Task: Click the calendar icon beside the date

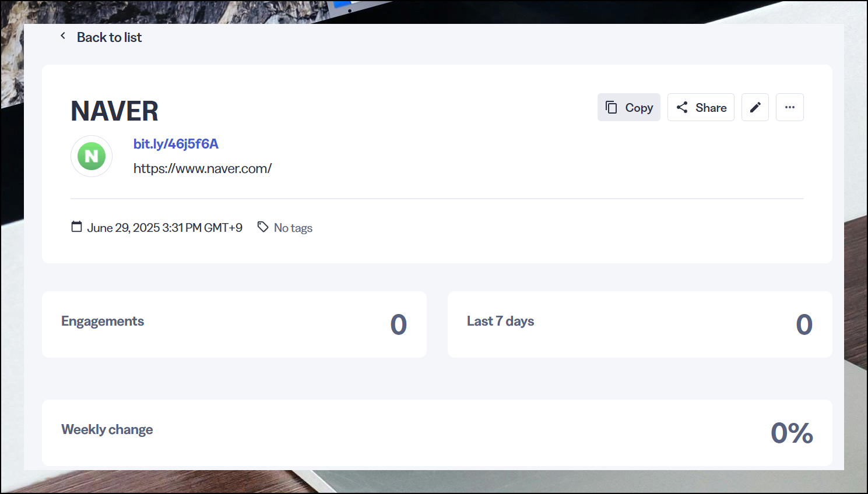Action: click(76, 227)
